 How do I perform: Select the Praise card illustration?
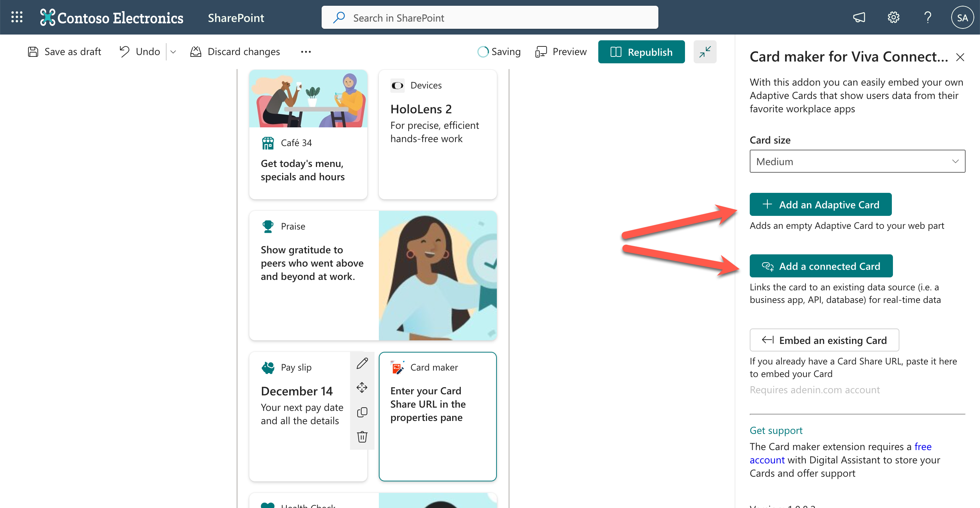[x=437, y=276]
